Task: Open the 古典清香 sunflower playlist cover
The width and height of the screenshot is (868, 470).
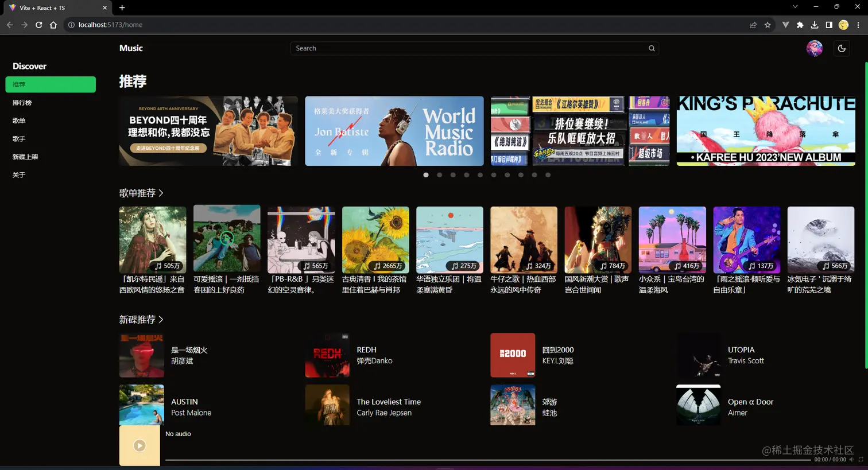Action: (375, 240)
